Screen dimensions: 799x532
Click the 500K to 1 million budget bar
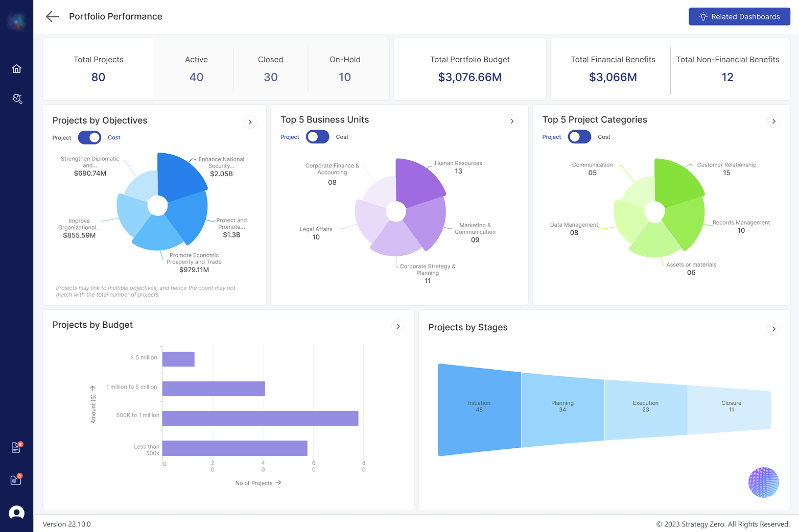[260, 418]
